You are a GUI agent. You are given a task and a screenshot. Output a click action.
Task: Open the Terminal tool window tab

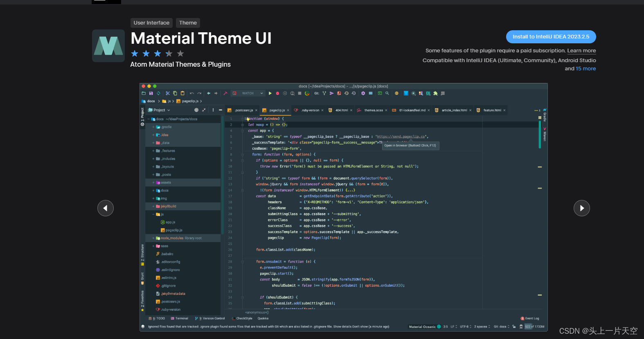(x=180, y=319)
